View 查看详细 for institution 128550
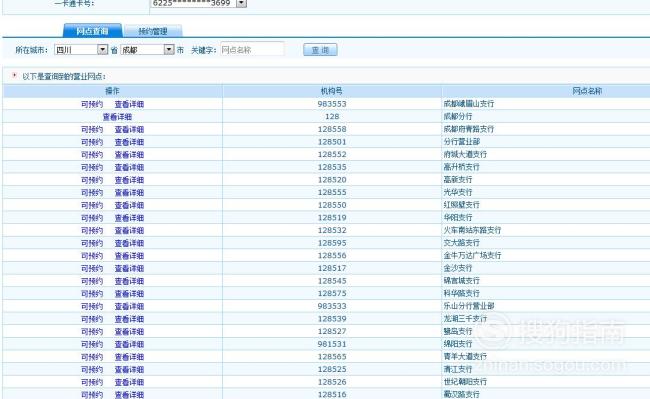Image resolution: width=650 pixels, height=399 pixels. click(x=129, y=205)
